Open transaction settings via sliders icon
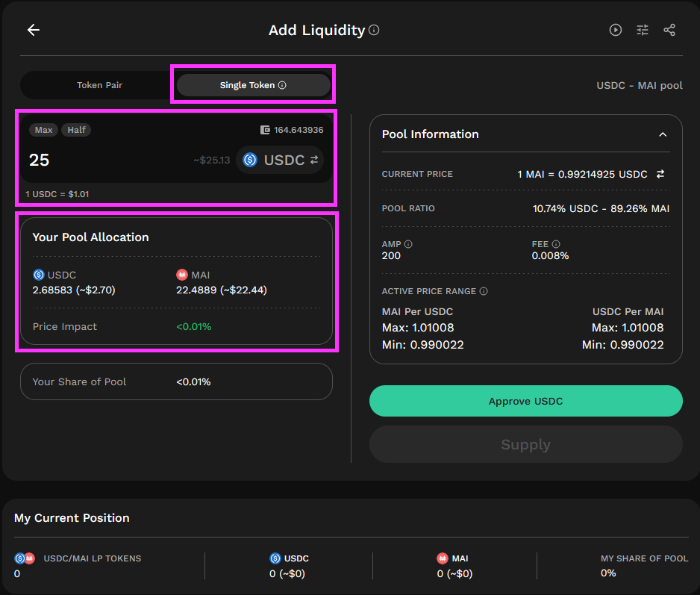 [642, 30]
